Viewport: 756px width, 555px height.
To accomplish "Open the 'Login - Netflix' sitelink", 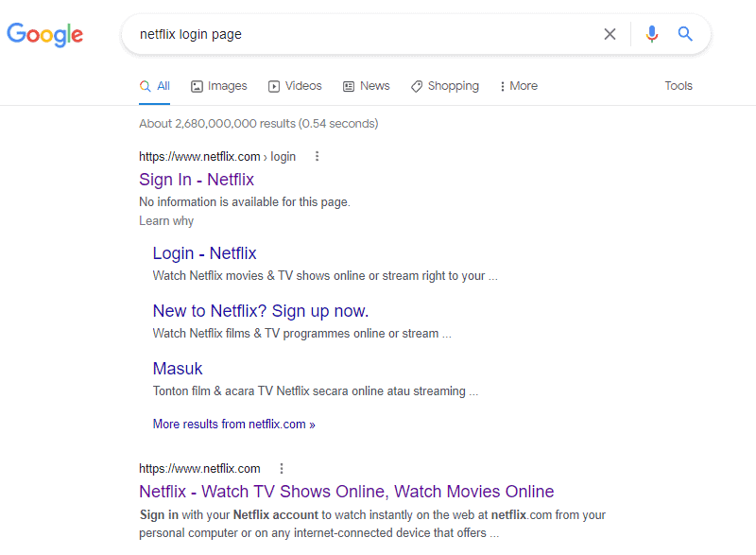I will point(204,253).
